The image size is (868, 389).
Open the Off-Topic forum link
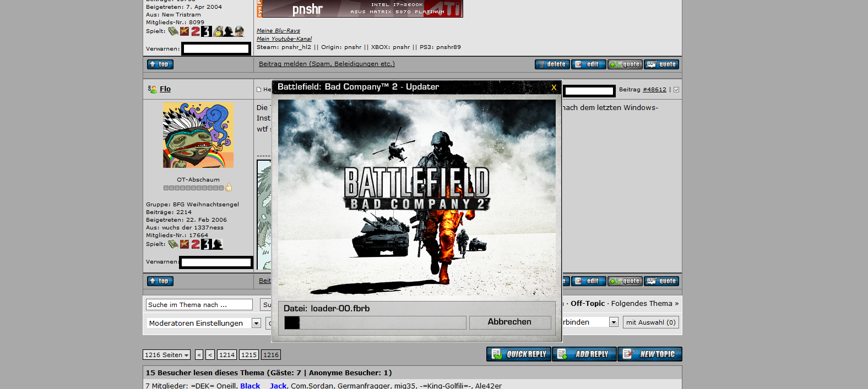click(588, 304)
